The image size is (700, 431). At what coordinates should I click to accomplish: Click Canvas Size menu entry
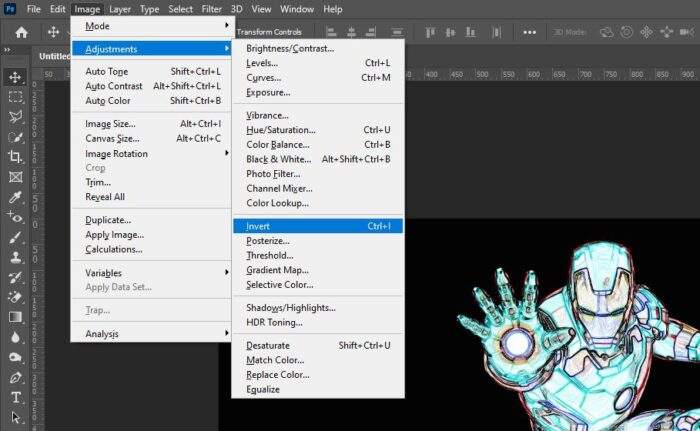pyautogui.click(x=151, y=138)
